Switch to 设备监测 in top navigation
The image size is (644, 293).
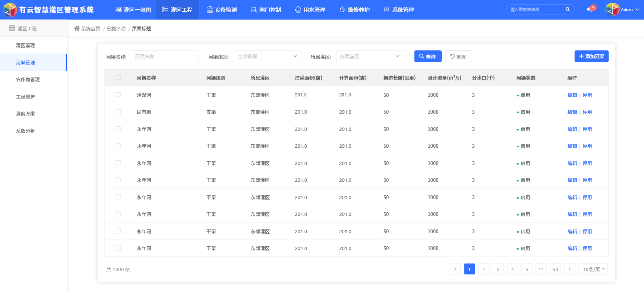[222, 10]
